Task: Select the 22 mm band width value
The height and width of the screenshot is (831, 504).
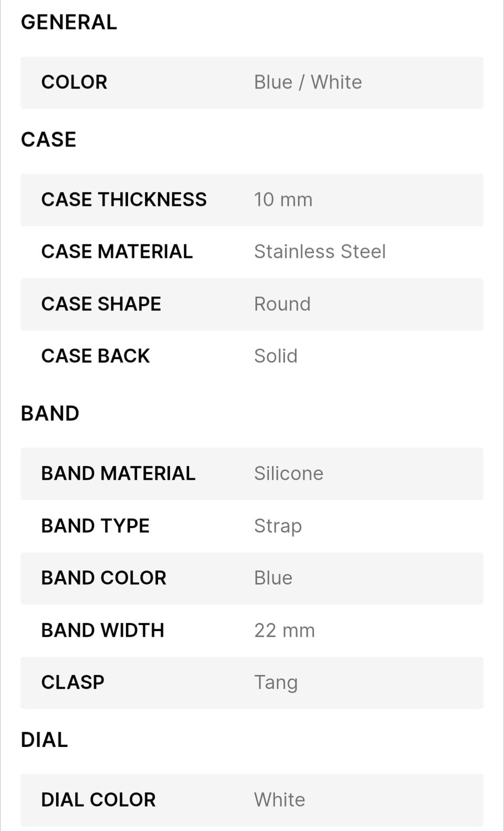Action: coord(284,630)
